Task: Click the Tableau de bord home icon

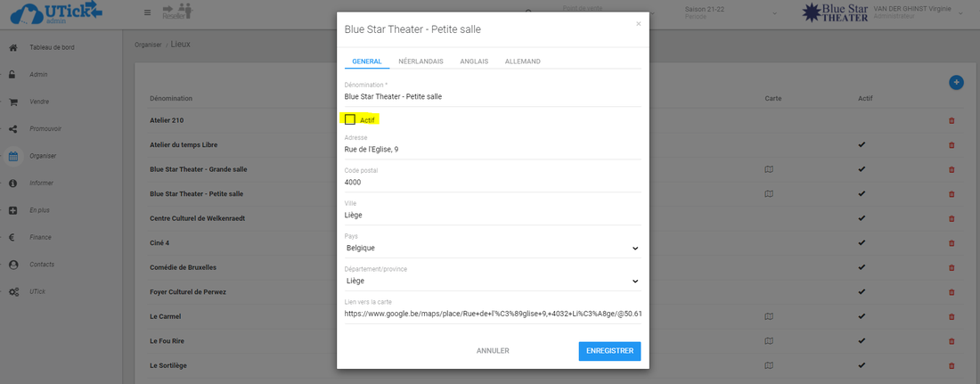Action: point(13,47)
